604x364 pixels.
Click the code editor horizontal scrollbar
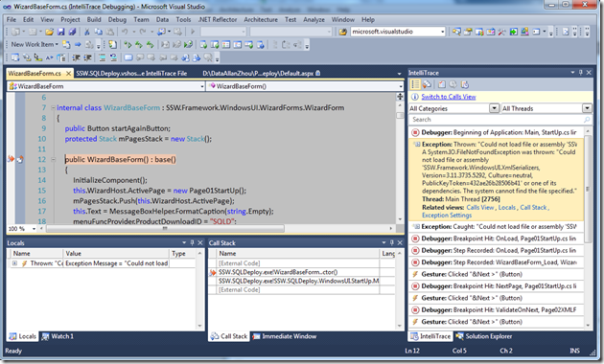pyautogui.click(x=165, y=229)
